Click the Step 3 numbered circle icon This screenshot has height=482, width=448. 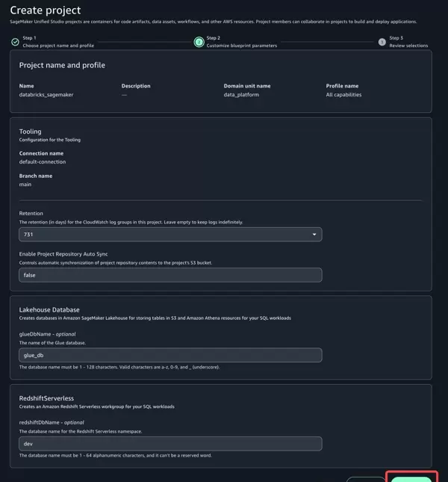coord(382,42)
